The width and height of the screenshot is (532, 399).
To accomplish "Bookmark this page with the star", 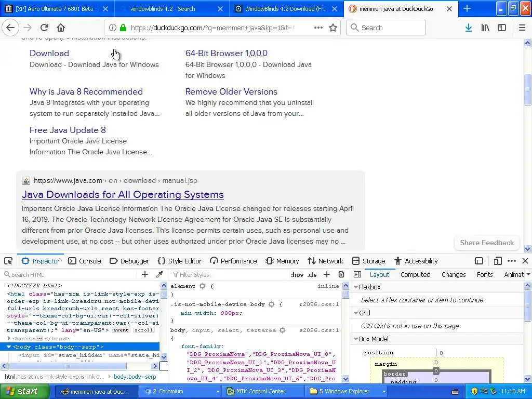I will (333, 28).
